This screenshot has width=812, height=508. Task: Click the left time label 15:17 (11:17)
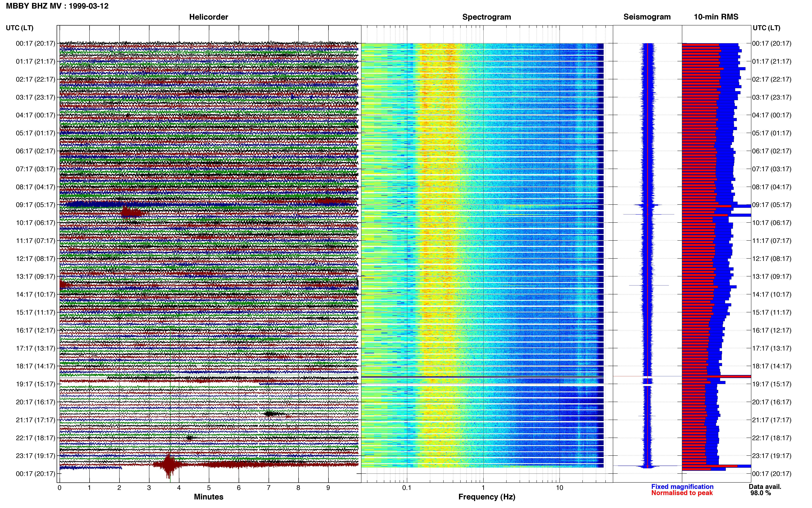(35, 313)
